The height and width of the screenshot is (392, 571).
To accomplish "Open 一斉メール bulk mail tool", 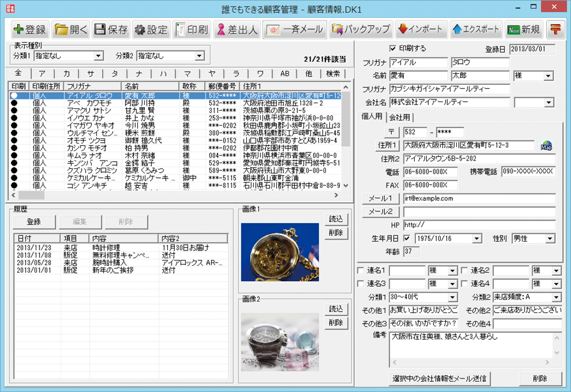I will [295, 29].
